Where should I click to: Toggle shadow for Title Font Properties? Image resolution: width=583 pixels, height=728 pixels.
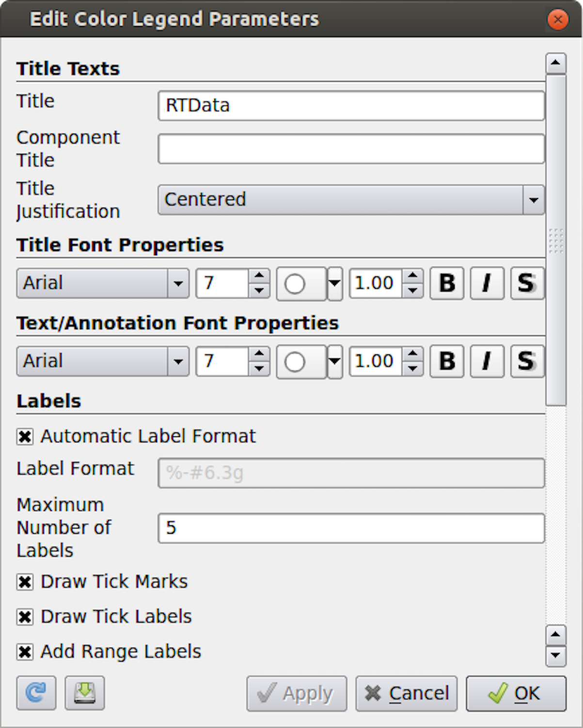pyautogui.click(x=527, y=283)
